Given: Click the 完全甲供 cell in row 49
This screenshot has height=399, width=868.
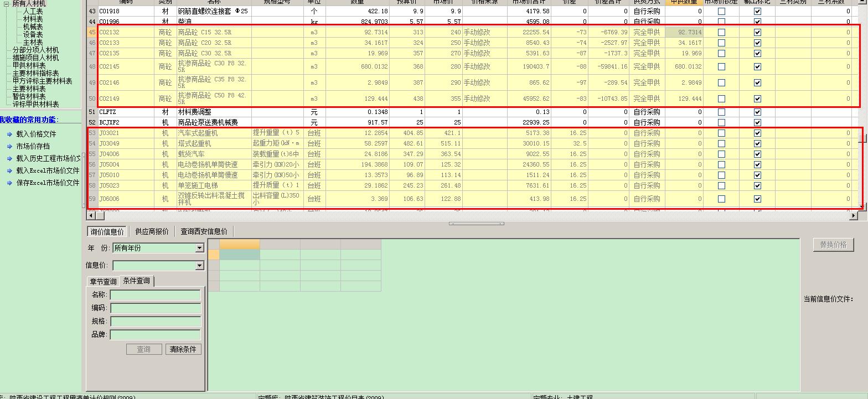Looking at the screenshot, I should click(647, 82).
